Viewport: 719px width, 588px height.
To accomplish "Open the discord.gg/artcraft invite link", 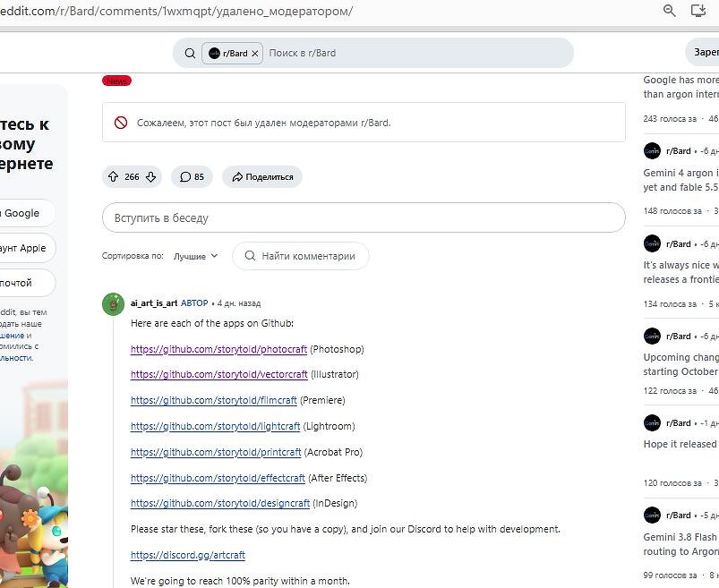I will (x=188, y=555).
